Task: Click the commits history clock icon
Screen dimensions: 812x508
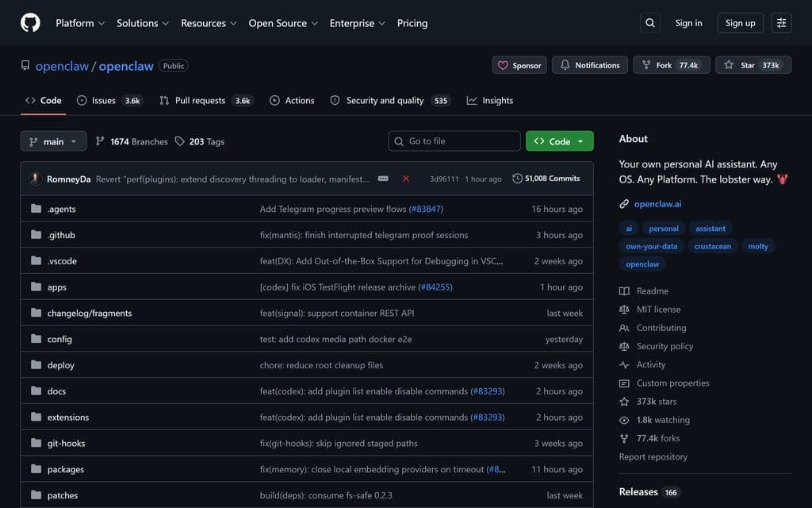Action: [x=517, y=179]
